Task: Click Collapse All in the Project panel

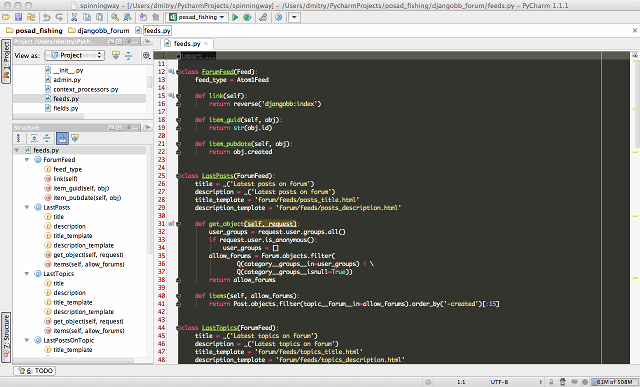Action: (129, 55)
